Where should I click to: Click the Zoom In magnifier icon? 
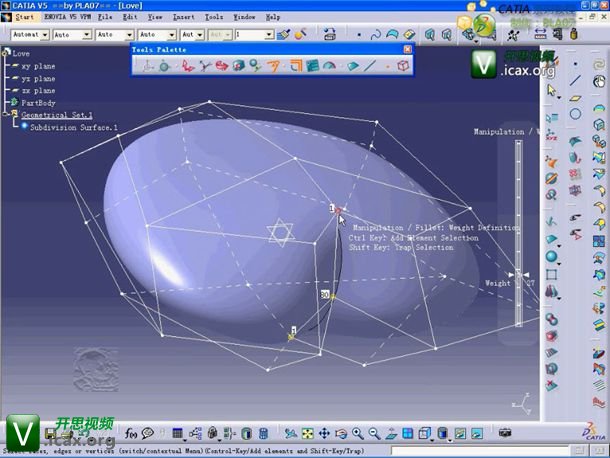(x=358, y=433)
